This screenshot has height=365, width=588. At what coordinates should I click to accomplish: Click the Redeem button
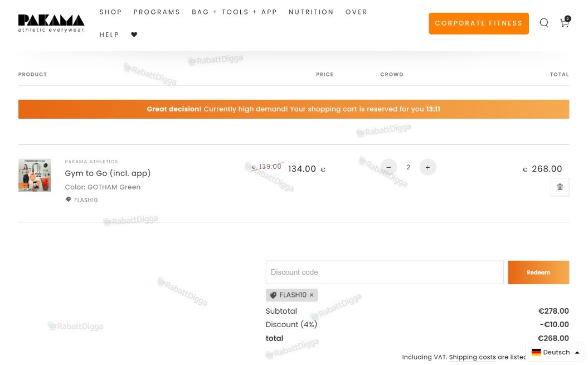pos(538,272)
